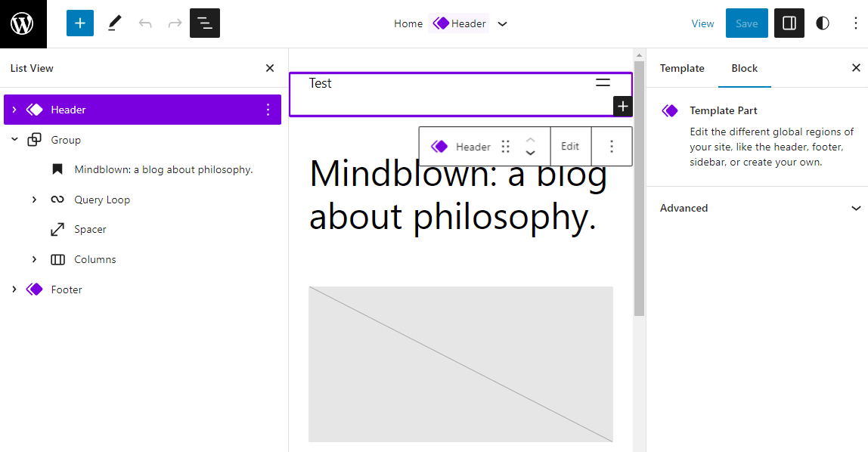868x452 pixels.
Task: Click the redo arrow
Action: (175, 23)
